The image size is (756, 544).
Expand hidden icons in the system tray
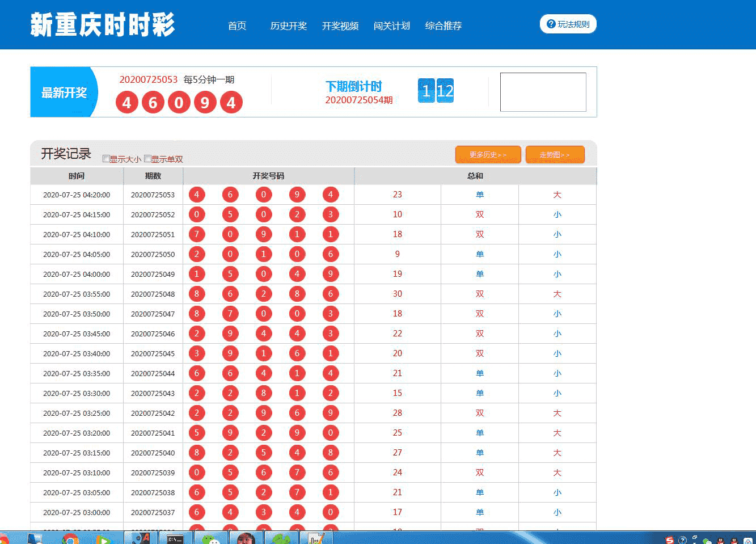[x=695, y=537]
